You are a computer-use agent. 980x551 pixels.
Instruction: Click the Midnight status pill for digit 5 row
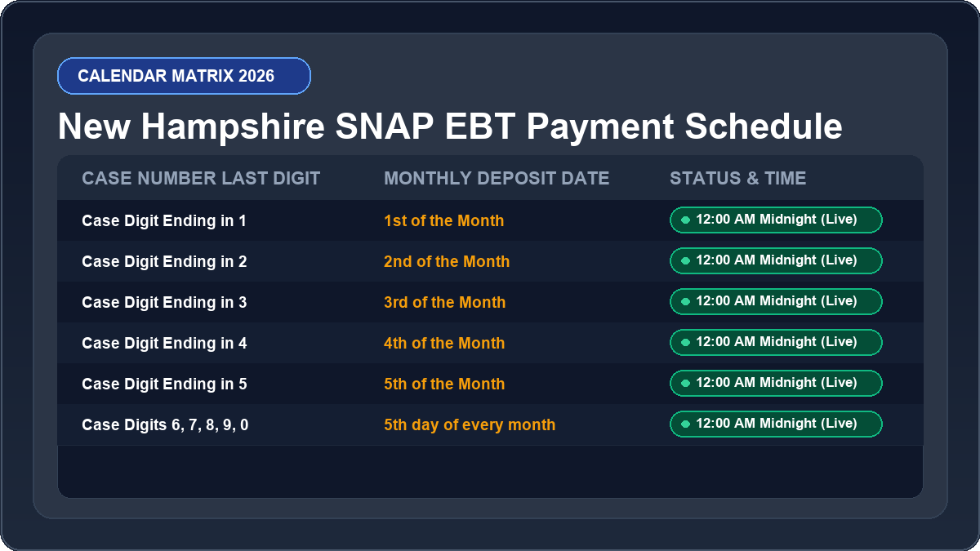pyautogui.click(x=776, y=383)
